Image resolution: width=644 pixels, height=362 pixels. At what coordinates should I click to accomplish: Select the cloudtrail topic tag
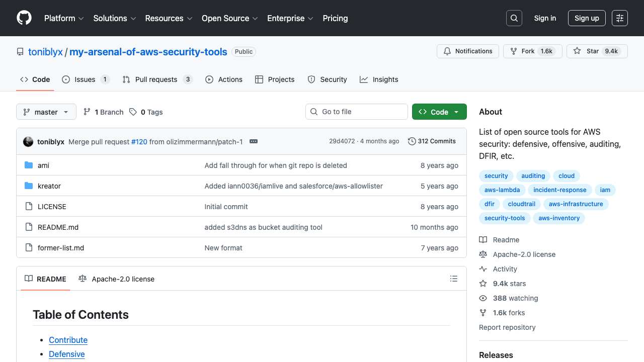522,204
